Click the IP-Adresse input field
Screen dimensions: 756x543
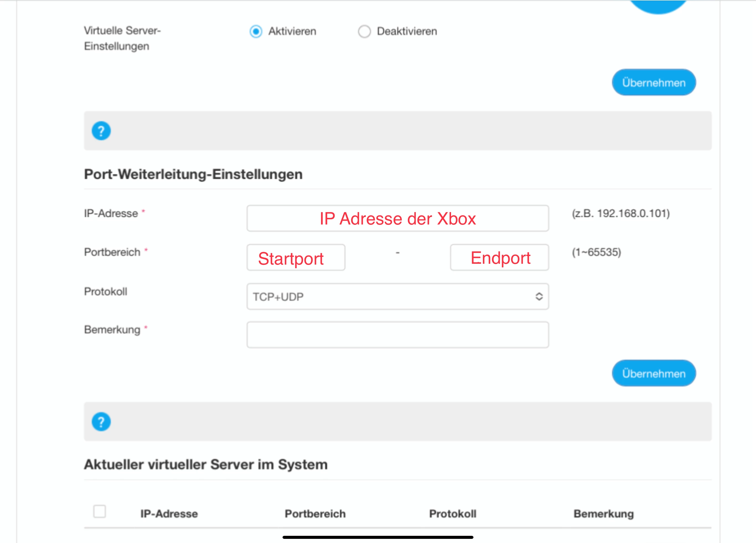pos(397,218)
